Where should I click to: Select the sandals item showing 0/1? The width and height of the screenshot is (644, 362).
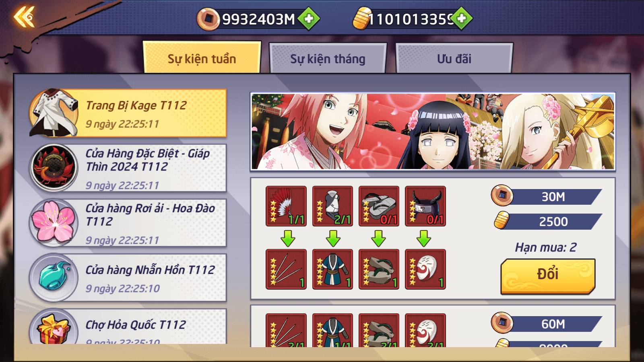tap(379, 206)
